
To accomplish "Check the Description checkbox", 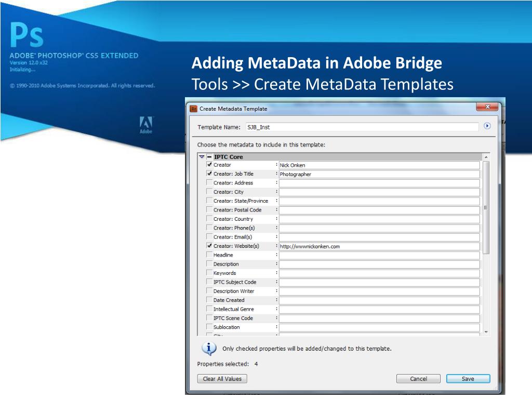I will pos(209,263).
